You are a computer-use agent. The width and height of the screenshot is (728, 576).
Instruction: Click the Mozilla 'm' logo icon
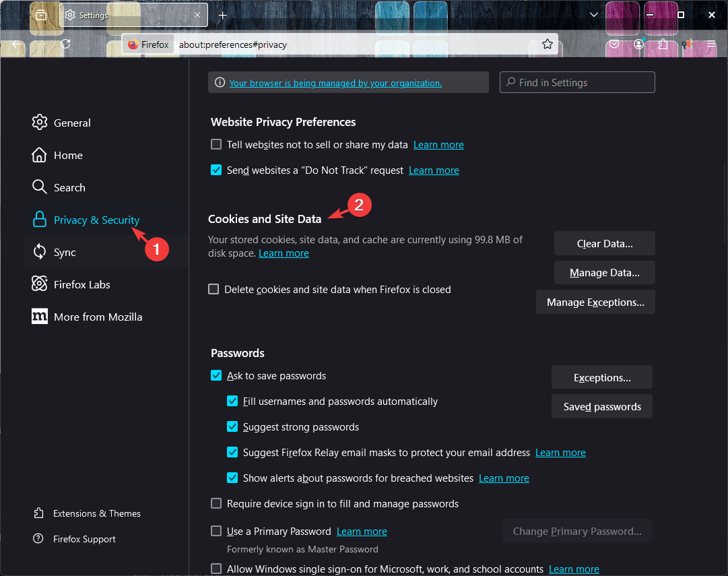click(40, 317)
